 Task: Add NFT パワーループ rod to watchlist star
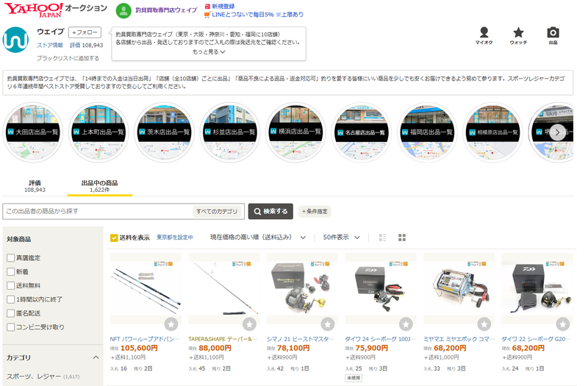click(x=171, y=324)
